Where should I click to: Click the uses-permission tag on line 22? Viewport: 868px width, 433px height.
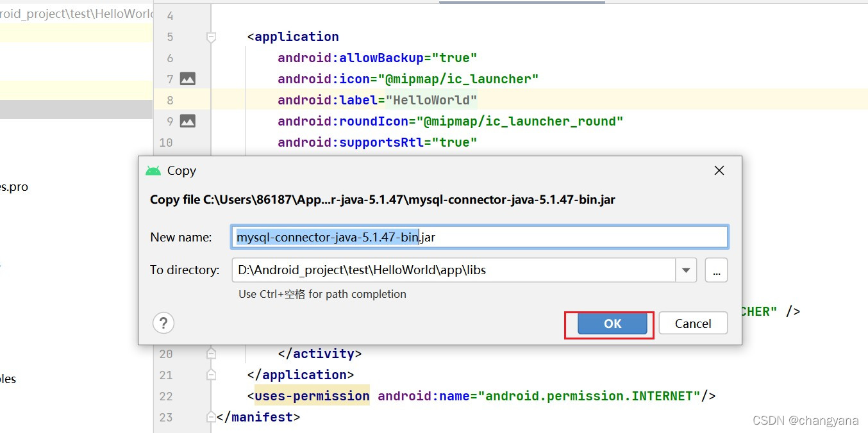pyautogui.click(x=312, y=396)
